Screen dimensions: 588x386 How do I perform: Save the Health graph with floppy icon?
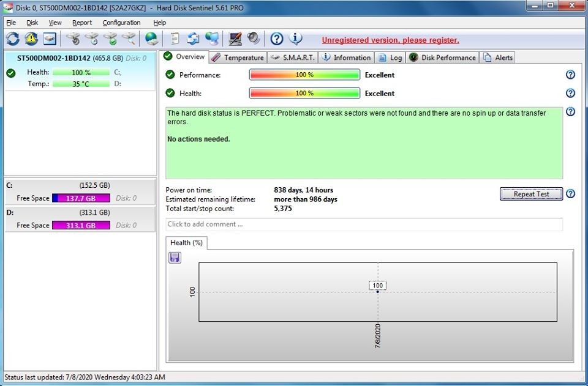(x=175, y=258)
